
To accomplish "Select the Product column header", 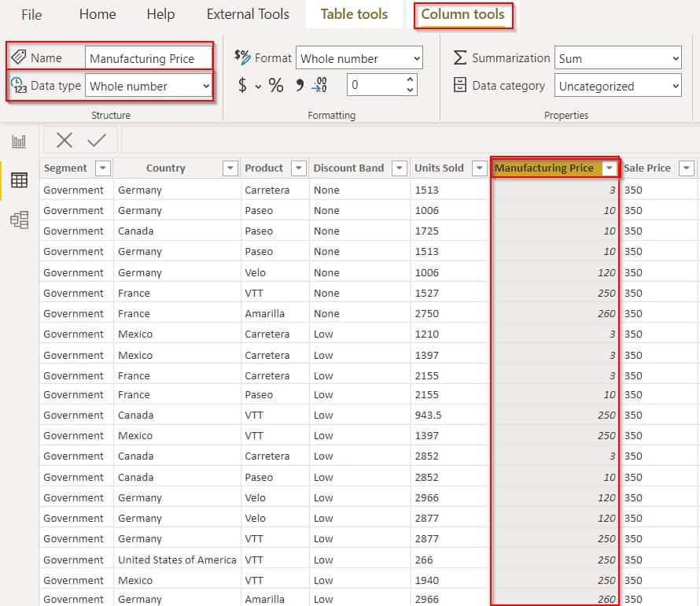I will pyautogui.click(x=263, y=168).
